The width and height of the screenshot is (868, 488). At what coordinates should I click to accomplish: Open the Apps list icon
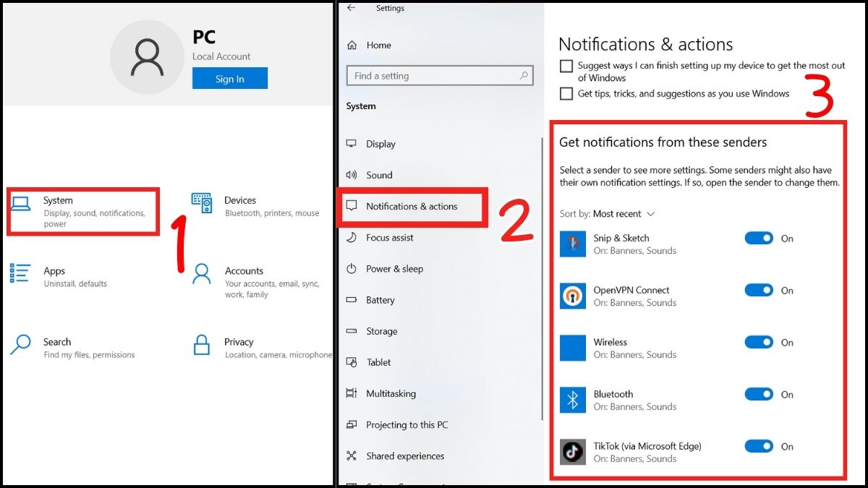pos(20,273)
